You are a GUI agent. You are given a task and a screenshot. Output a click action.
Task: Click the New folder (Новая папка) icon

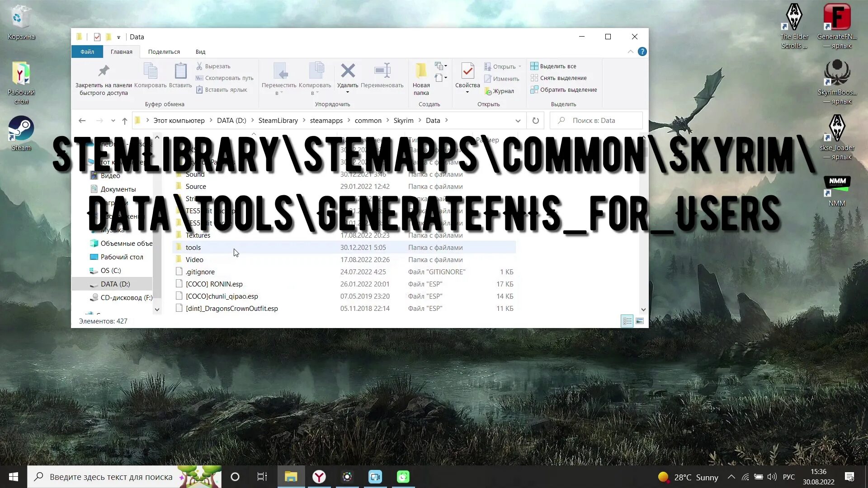[421, 71]
